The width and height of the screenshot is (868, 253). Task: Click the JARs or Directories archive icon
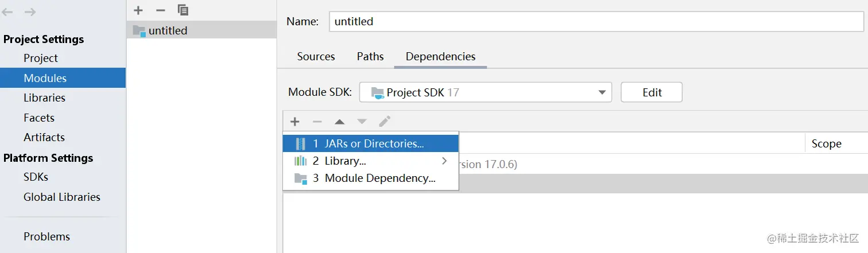[x=301, y=144]
